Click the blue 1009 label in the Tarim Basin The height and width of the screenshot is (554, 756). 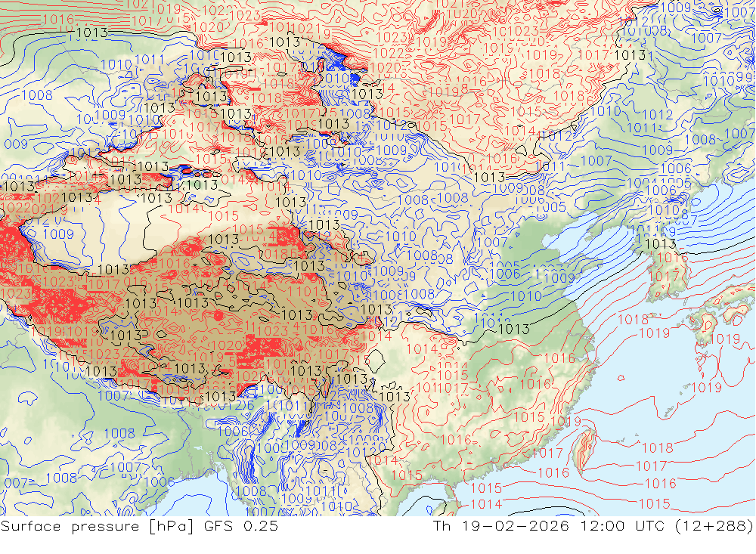click(58, 234)
